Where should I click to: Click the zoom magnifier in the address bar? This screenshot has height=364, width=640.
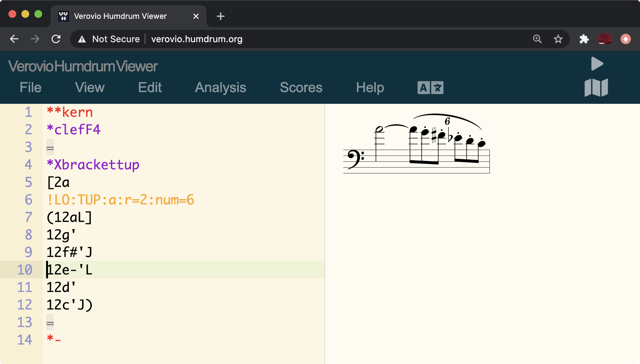point(537,39)
